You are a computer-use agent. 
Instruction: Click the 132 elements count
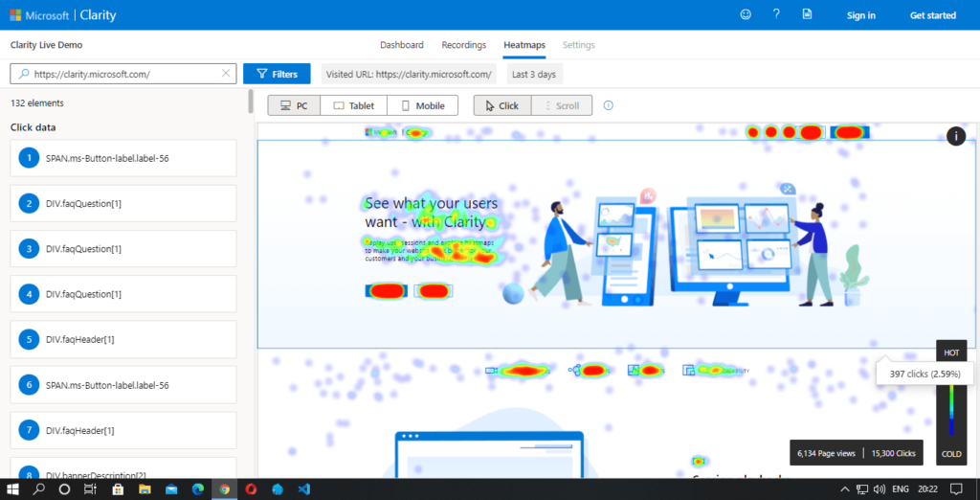coord(37,103)
